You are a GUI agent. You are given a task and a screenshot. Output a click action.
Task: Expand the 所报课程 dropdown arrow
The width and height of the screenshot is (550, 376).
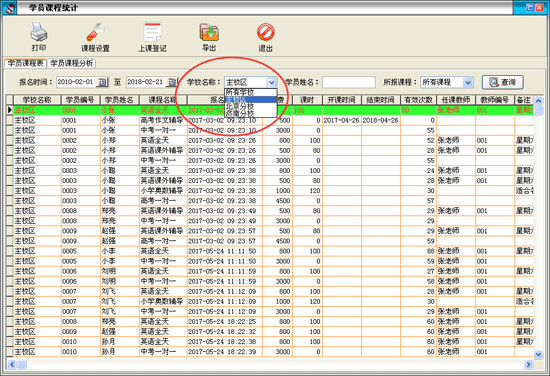pyautogui.click(x=468, y=82)
